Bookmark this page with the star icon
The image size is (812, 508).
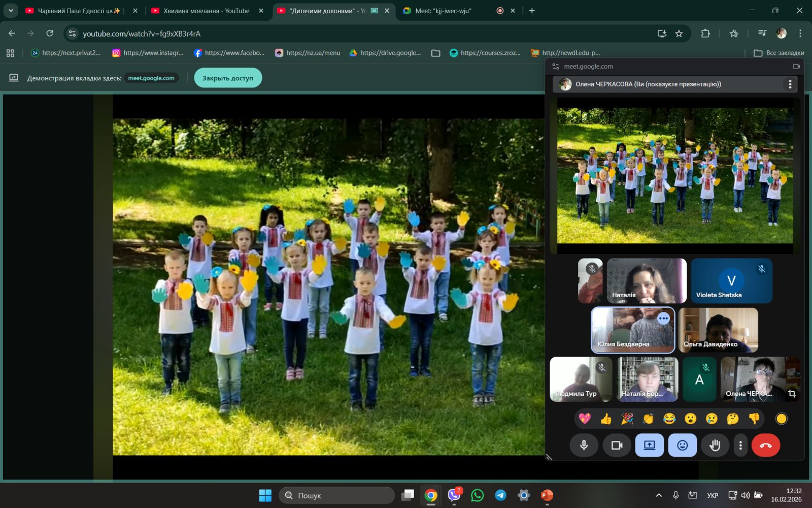pyautogui.click(x=679, y=34)
